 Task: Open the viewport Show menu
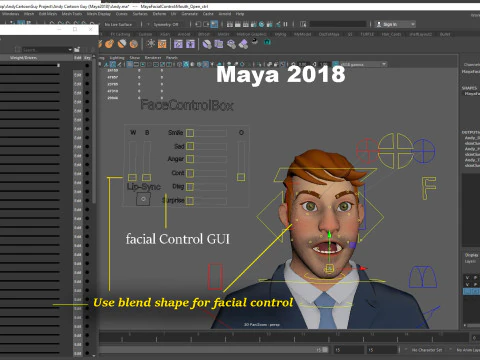coord(135,58)
